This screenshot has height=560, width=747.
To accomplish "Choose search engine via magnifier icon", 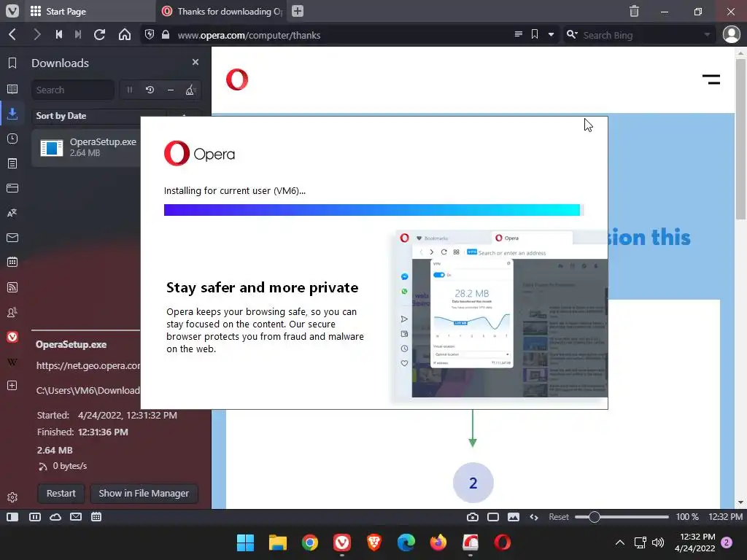I will (x=572, y=35).
